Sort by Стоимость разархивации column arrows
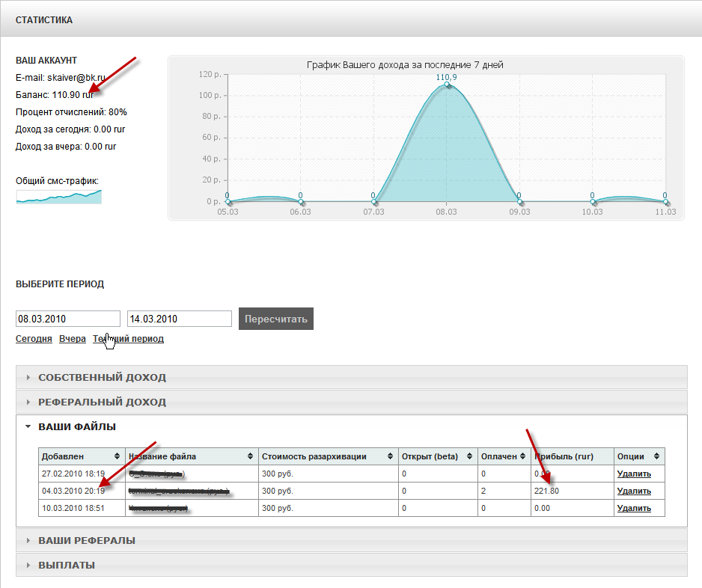Viewport: 702px width, 588px height. [x=391, y=456]
